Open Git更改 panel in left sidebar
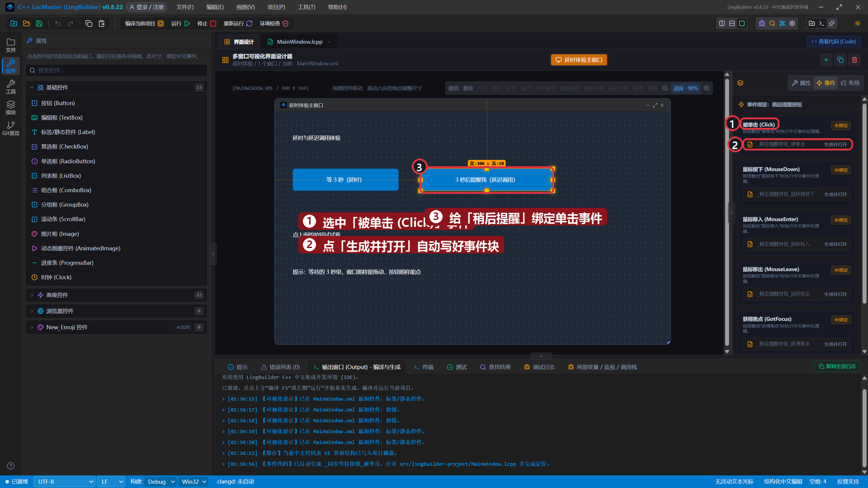Screen dimensions: 868x488 point(11,128)
